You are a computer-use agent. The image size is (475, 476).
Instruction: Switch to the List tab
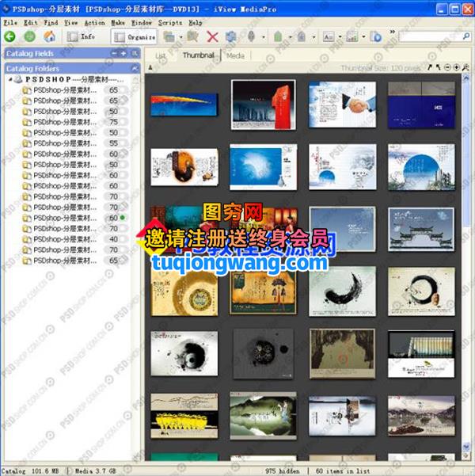[160, 56]
